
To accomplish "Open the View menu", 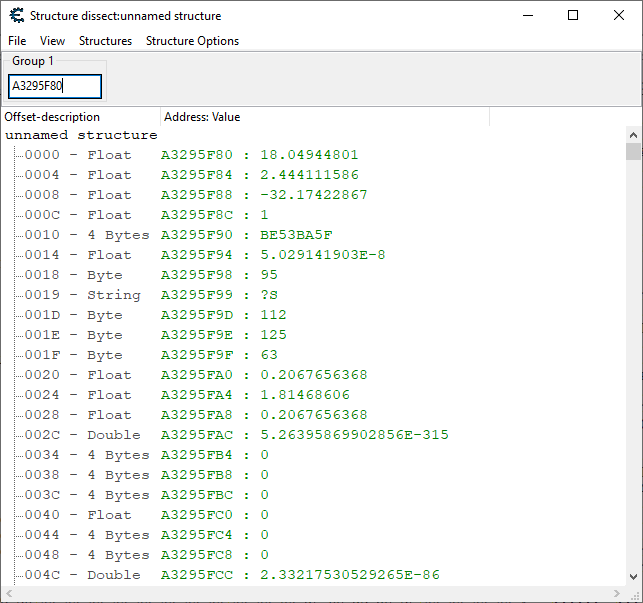I will click(52, 41).
